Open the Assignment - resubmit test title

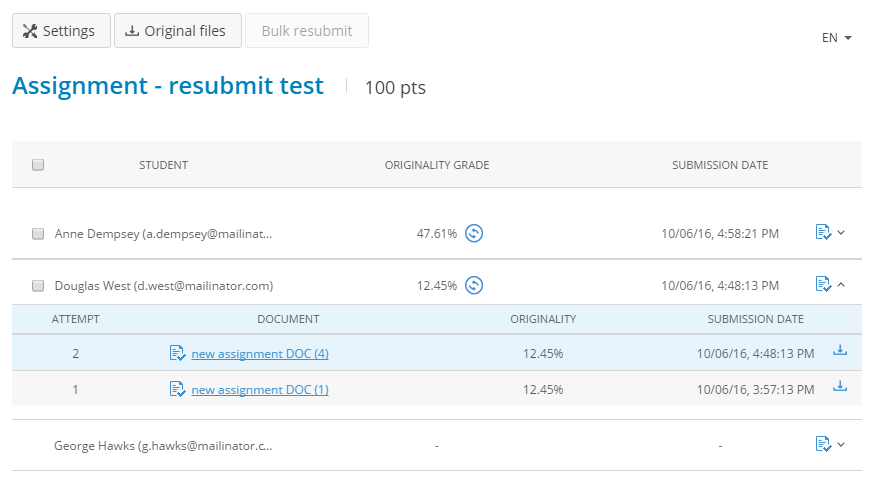tap(168, 86)
